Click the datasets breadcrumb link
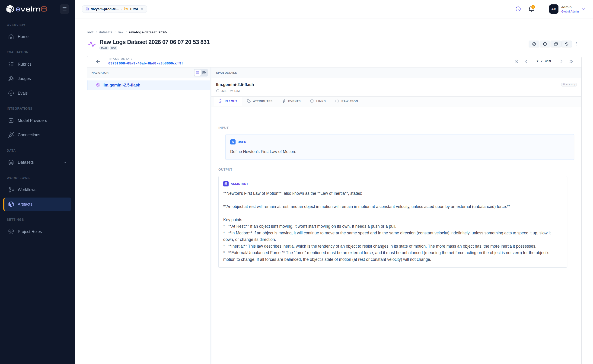593x364 pixels. (x=105, y=32)
